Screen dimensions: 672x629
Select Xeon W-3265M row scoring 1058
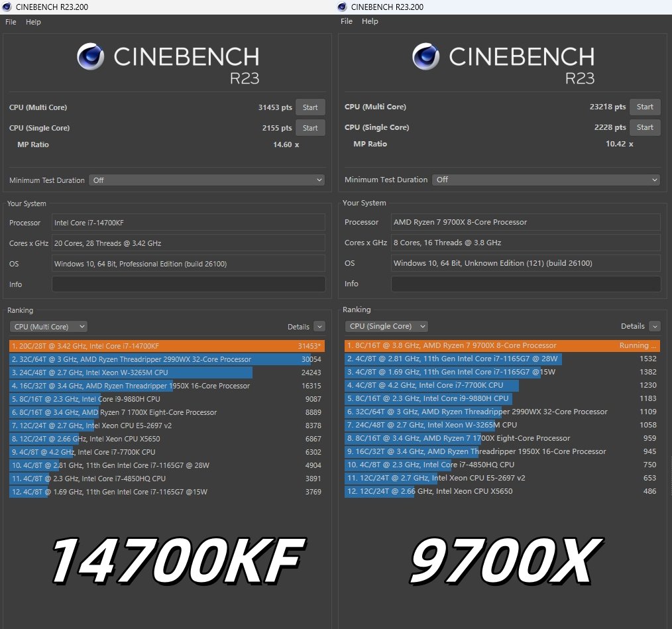[x=502, y=426]
